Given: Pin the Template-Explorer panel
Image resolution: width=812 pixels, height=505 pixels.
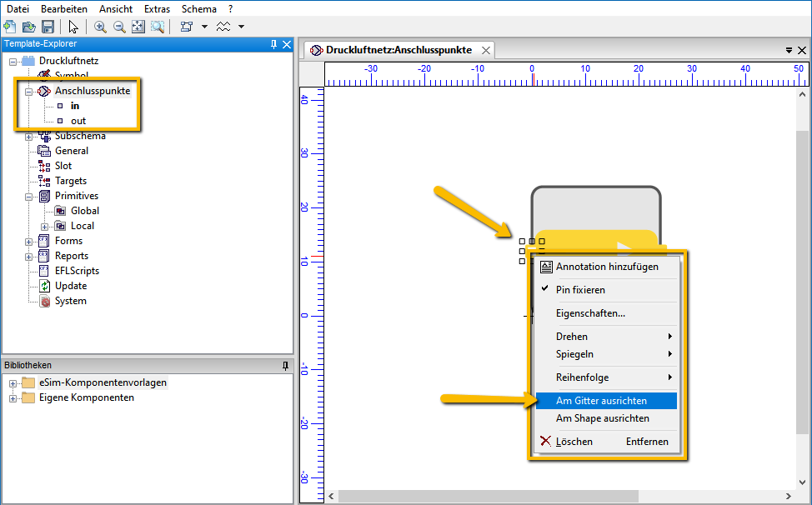Looking at the screenshot, I should coord(274,44).
